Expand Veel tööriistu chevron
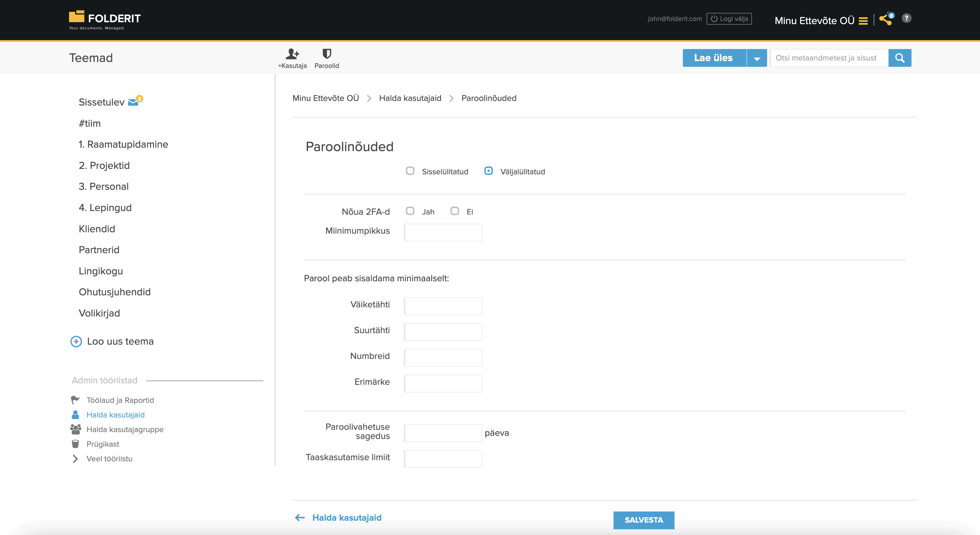Viewport: 980px width, 535px height. [x=75, y=458]
